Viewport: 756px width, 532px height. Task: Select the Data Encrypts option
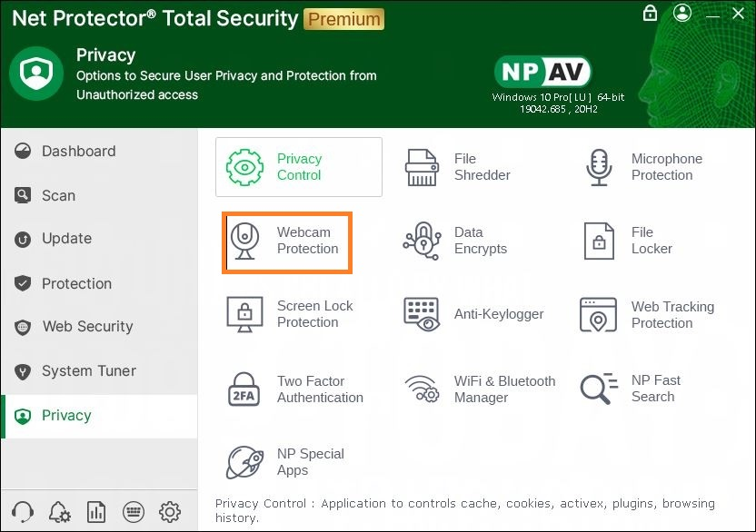pos(457,241)
